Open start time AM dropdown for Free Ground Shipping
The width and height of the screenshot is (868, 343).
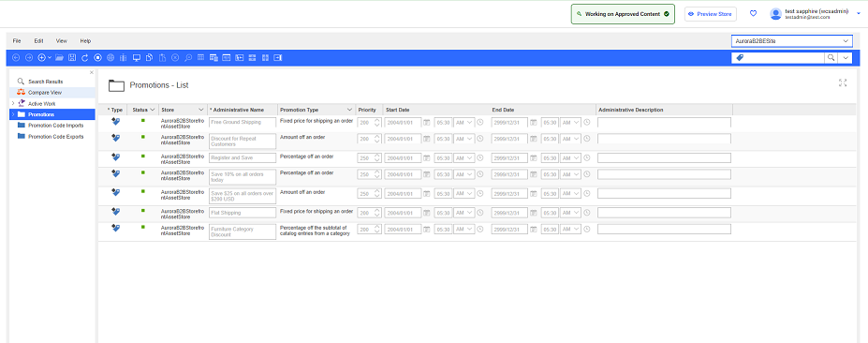click(x=463, y=123)
